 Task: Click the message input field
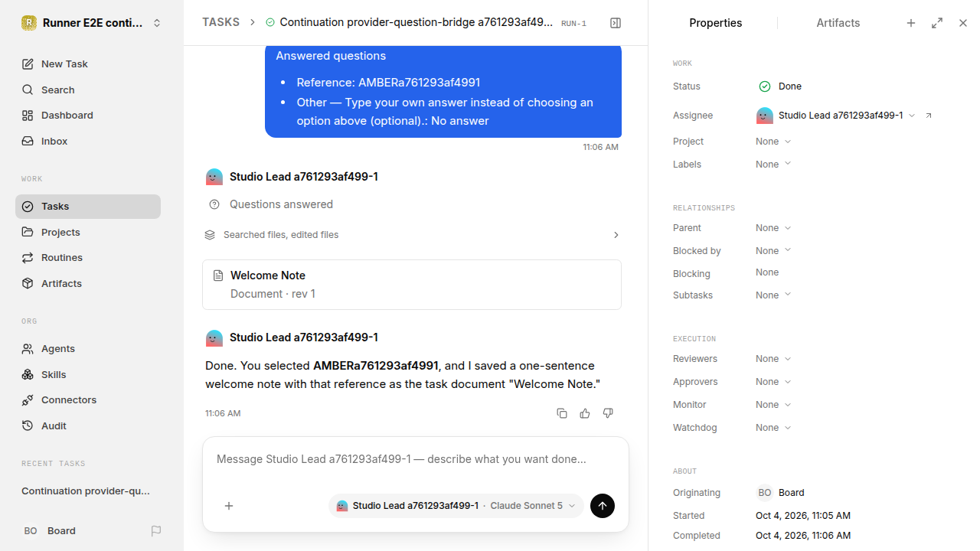coord(416,460)
